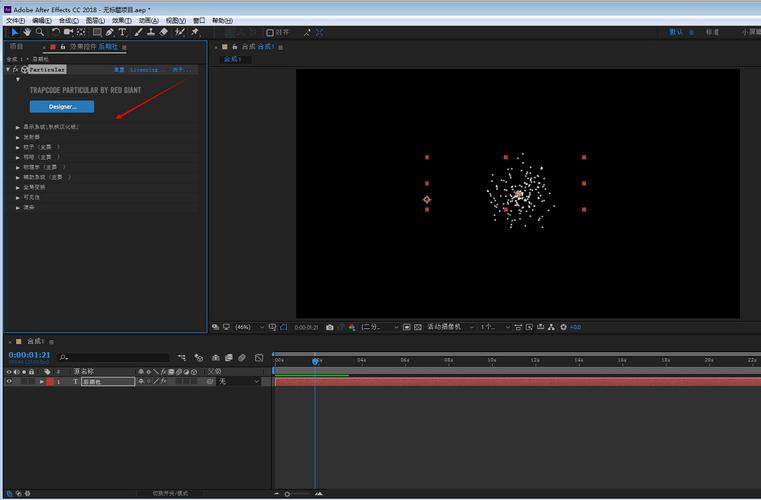Select the Eraser tool

point(163,32)
